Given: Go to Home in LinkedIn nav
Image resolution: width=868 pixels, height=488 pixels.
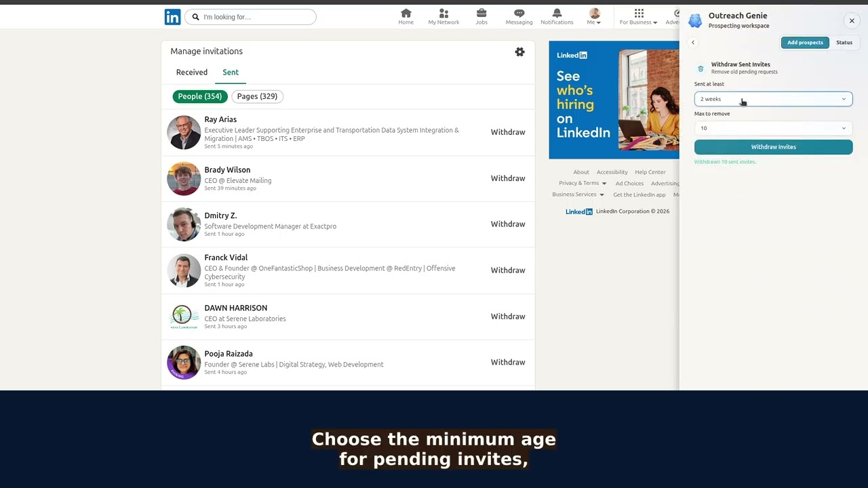Looking at the screenshot, I should point(406,17).
